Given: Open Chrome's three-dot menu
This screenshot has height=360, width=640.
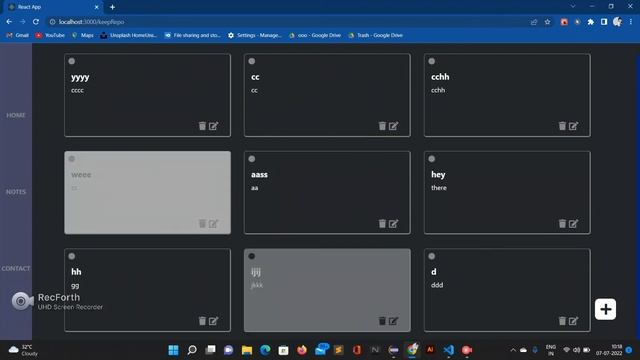Looking at the screenshot, I should coord(631,22).
